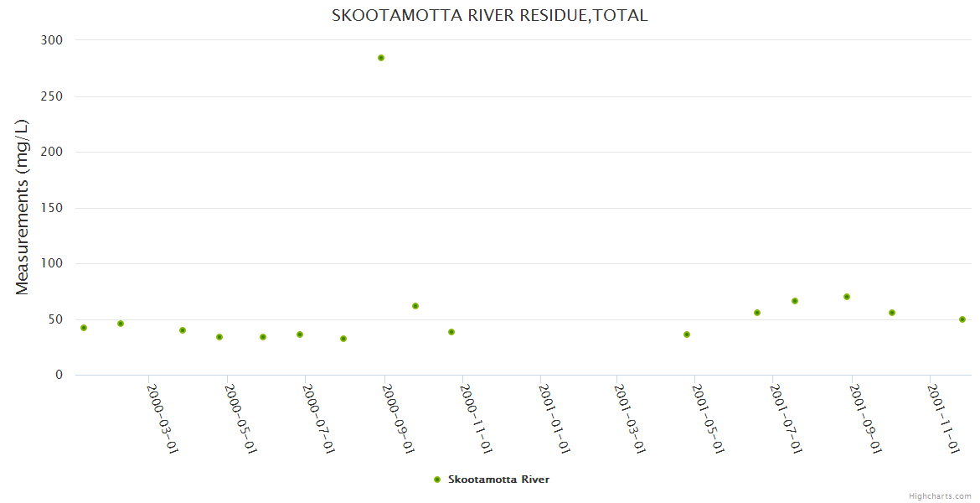980x503 pixels.
Task: Select the rightmost data point near 2001-11-01
Action: tap(962, 319)
